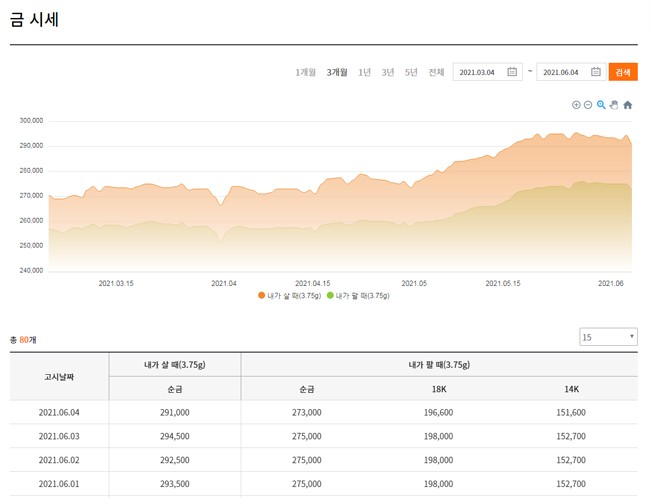Select the 3년 period tab
650x498 pixels.
click(388, 72)
